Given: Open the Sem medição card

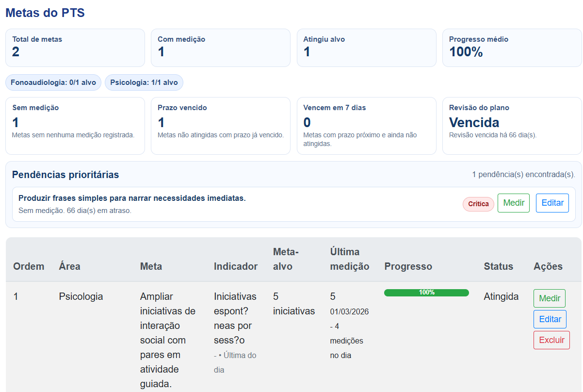Looking at the screenshot, I should pos(75,126).
